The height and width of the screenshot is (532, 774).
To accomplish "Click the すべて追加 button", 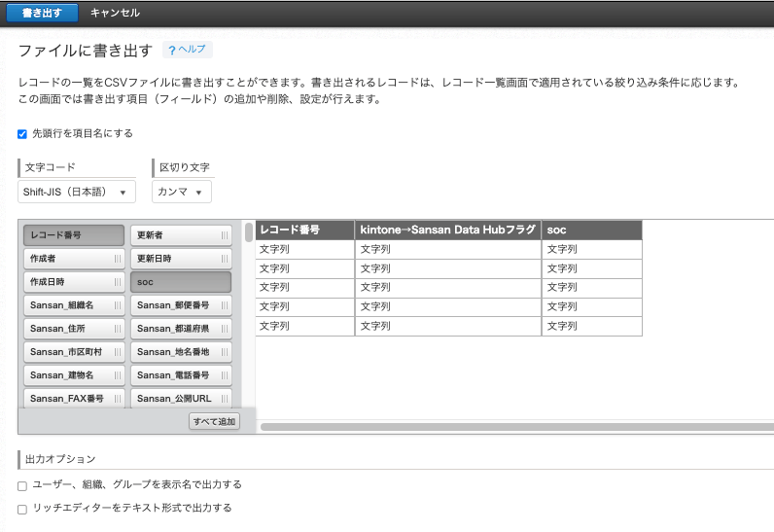I will pos(214,421).
